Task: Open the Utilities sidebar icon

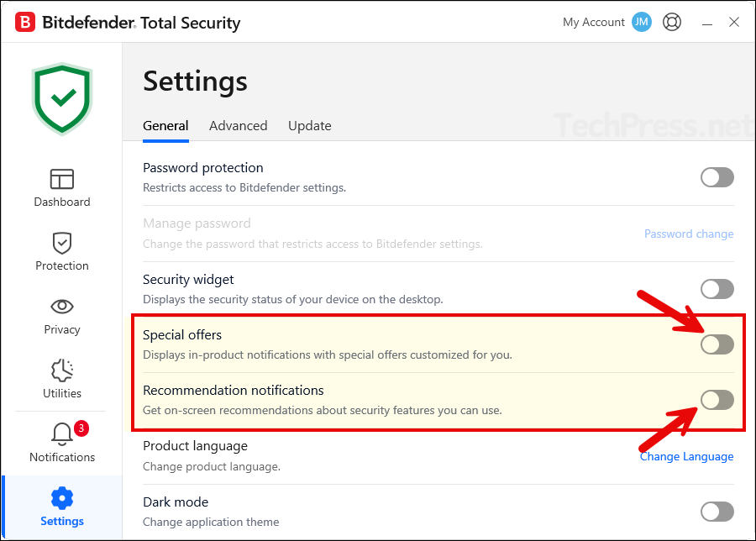Action: click(x=62, y=370)
